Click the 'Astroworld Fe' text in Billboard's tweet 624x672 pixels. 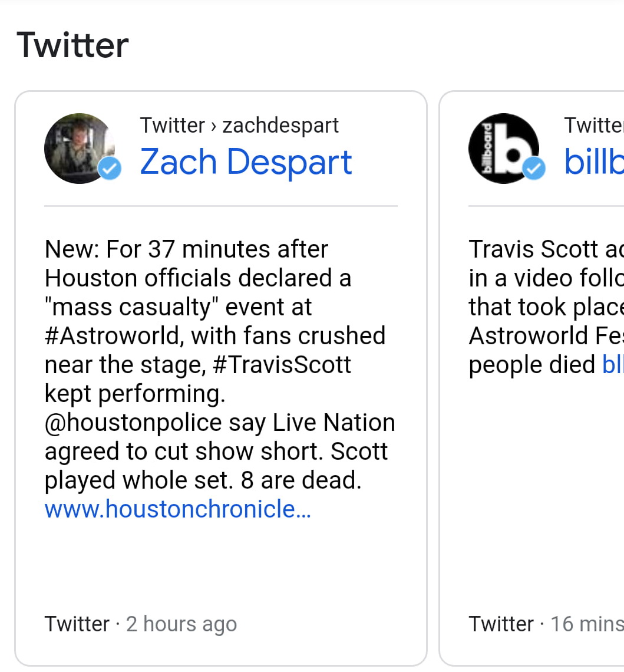point(546,335)
